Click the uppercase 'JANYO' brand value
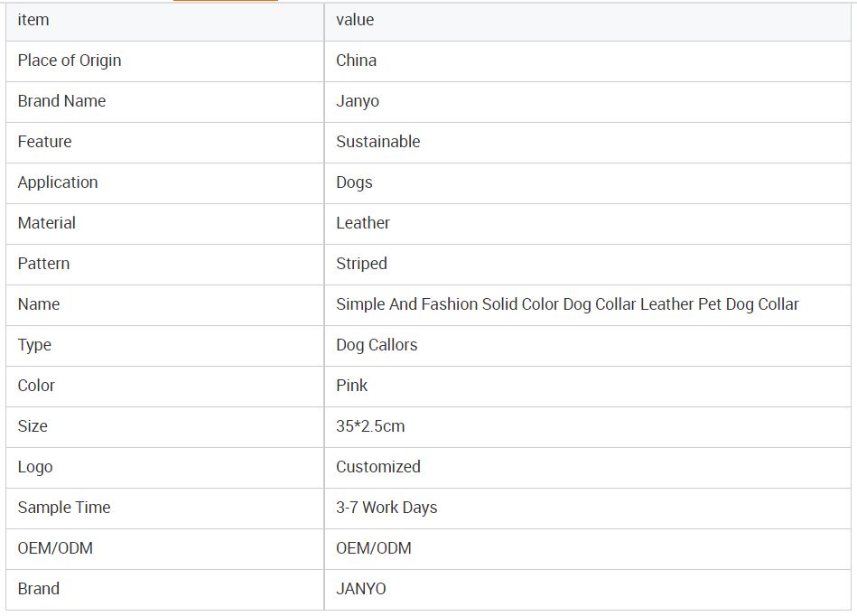Image resolution: width=857 pixels, height=616 pixels. 361,589
